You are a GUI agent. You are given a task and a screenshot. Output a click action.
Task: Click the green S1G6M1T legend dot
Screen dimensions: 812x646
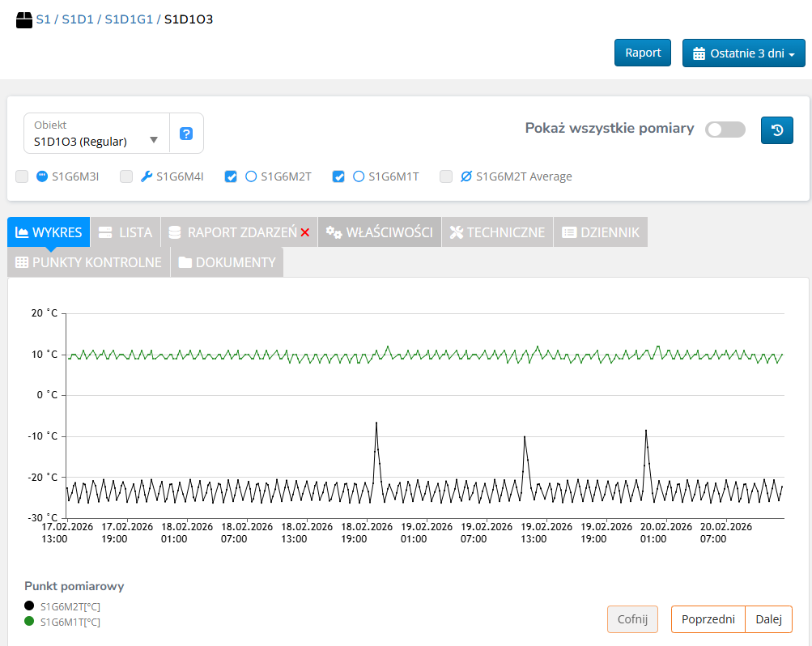pos(29,622)
